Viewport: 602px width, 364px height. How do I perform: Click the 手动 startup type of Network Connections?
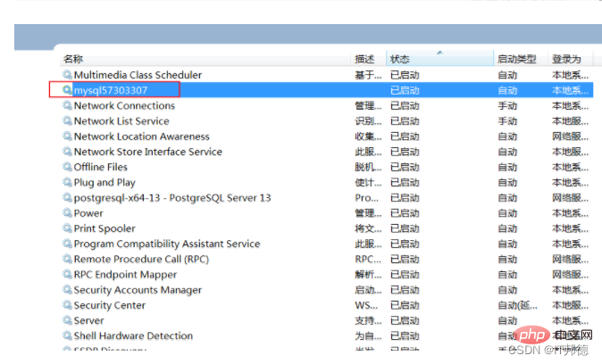507,105
